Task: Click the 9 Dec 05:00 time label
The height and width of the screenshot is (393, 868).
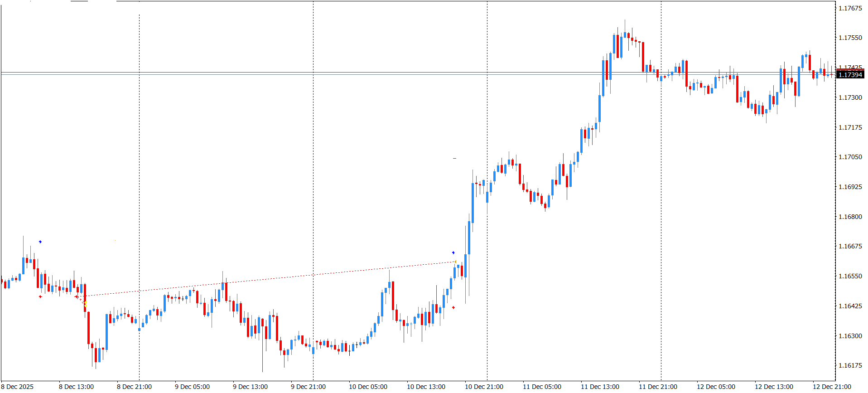Action: tap(192, 387)
